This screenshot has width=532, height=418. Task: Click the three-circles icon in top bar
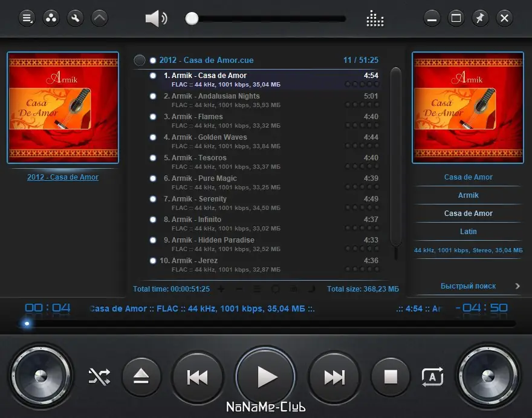pos(51,18)
